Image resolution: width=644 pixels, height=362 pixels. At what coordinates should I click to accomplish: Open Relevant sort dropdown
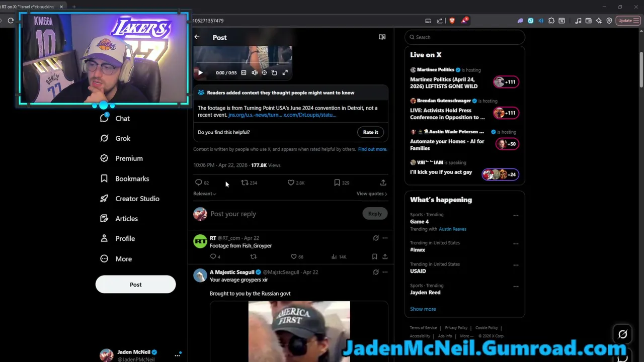(x=205, y=194)
